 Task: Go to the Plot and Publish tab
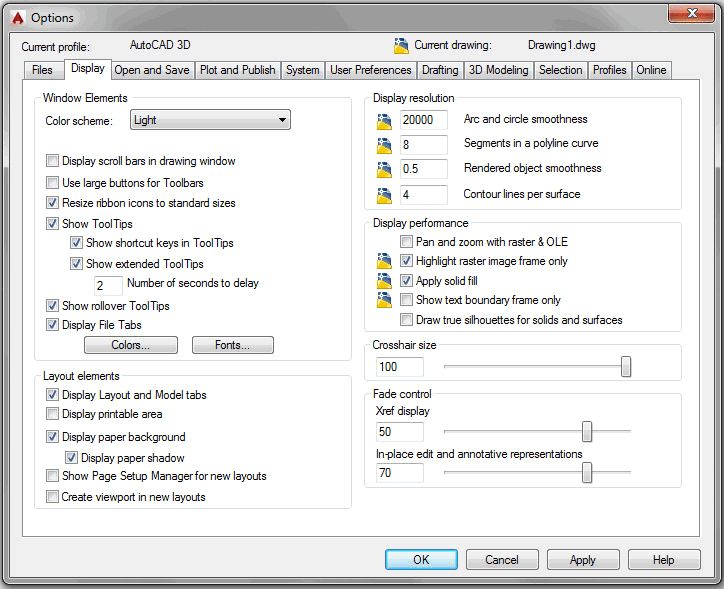pyautogui.click(x=237, y=70)
